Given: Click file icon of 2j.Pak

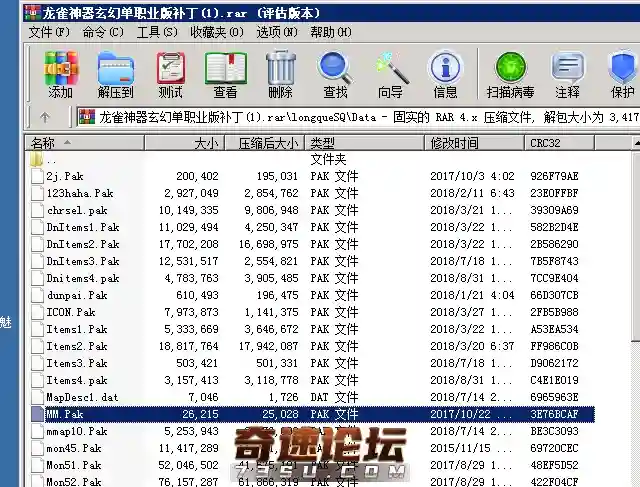Looking at the screenshot, I should [x=38, y=176].
